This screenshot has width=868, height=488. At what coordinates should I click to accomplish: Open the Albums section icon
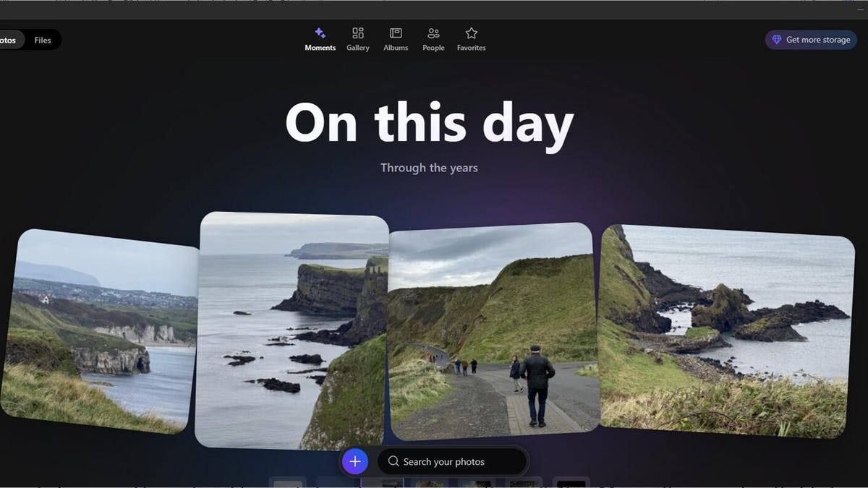pos(396,33)
